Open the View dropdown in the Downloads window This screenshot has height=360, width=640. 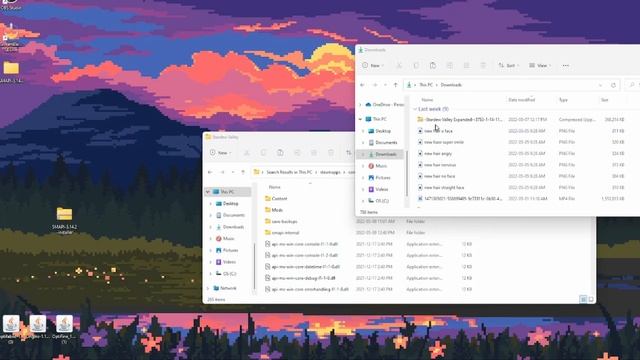(x=540, y=65)
